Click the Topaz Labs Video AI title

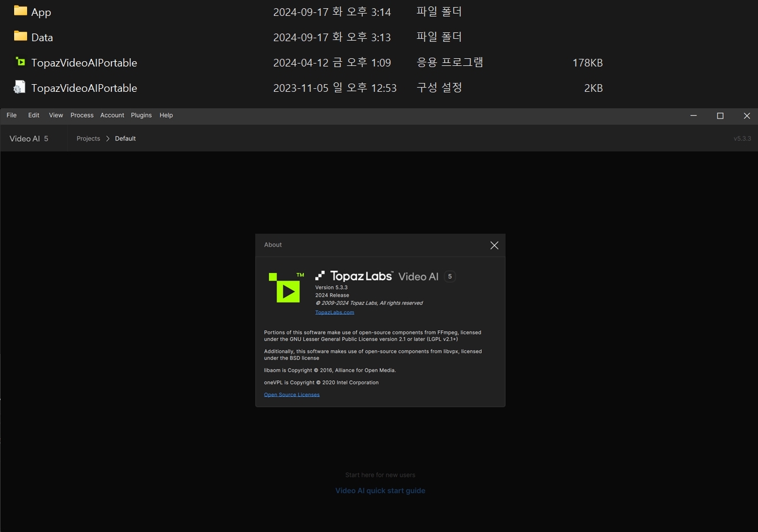pos(385,276)
